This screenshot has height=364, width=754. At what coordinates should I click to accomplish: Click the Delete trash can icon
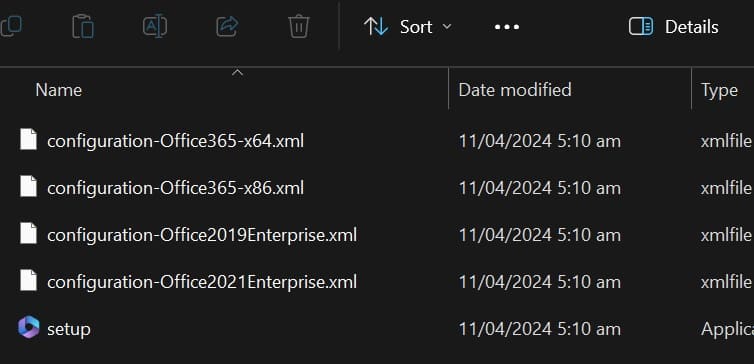[x=299, y=26]
